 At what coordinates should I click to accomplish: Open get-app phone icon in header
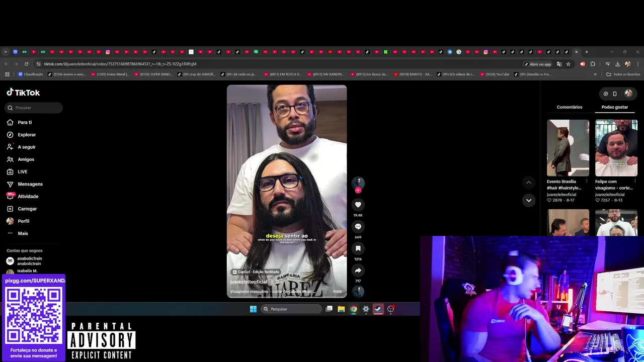coord(615,94)
